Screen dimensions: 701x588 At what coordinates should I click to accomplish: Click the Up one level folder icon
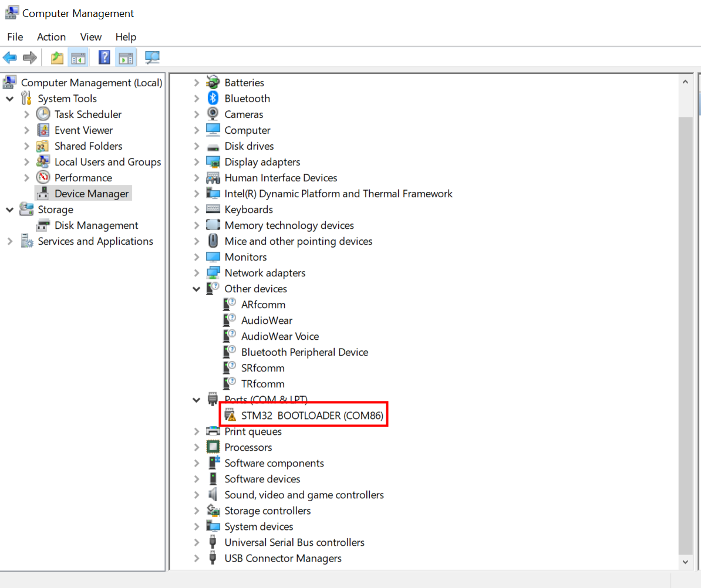(57, 58)
